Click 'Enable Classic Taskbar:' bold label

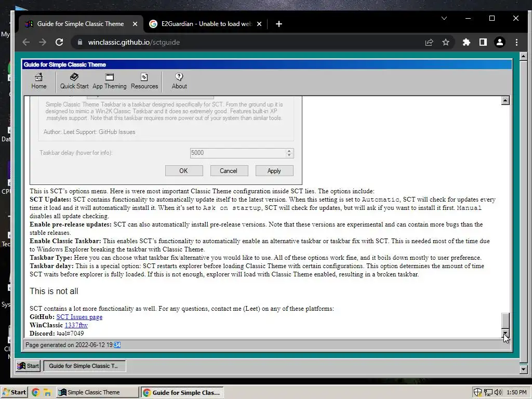(65, 241)
